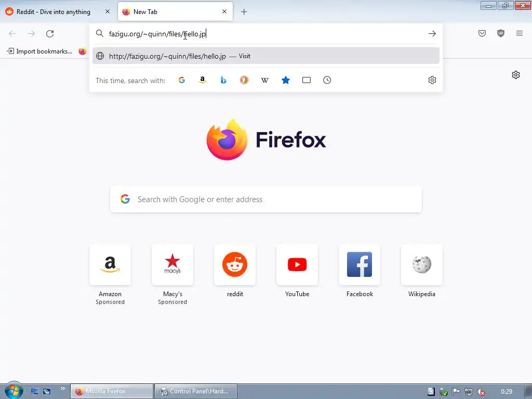Close the Reddit tab
The image size is (532, 399).
point(108,11)
